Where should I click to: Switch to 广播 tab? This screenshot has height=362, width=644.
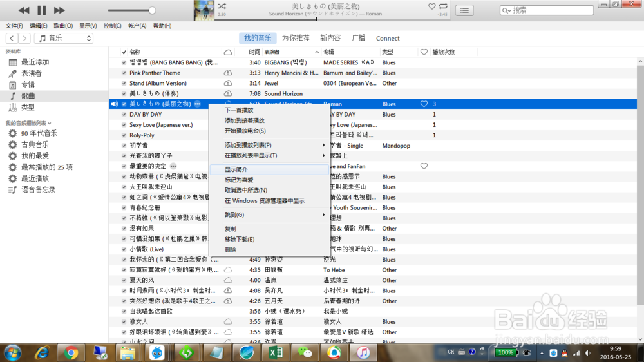(x=359, y=38)
